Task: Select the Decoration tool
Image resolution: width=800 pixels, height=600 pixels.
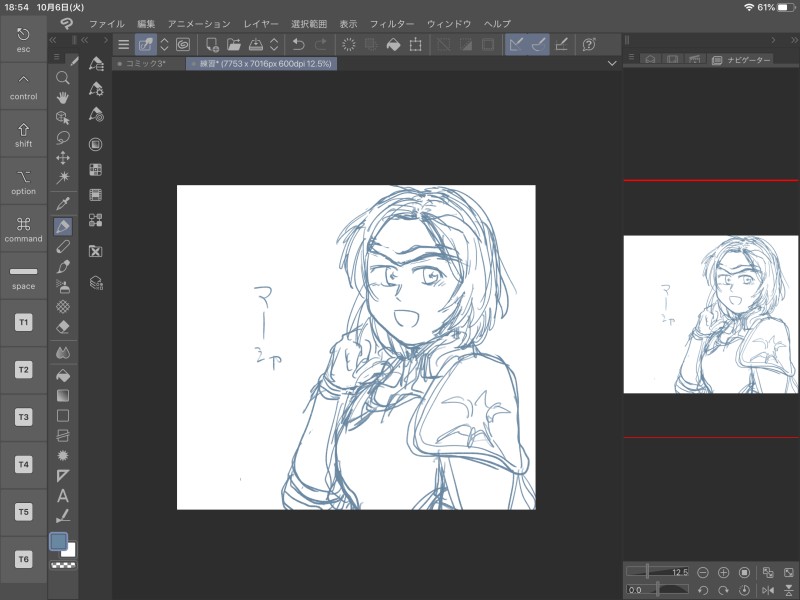Action: tap(63, 307)
